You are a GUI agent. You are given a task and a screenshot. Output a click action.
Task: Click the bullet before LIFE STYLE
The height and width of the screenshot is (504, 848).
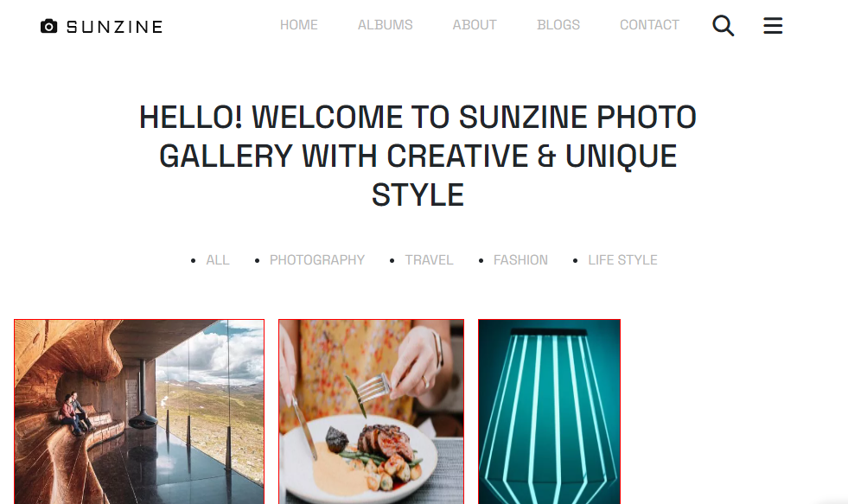(575, 261)
